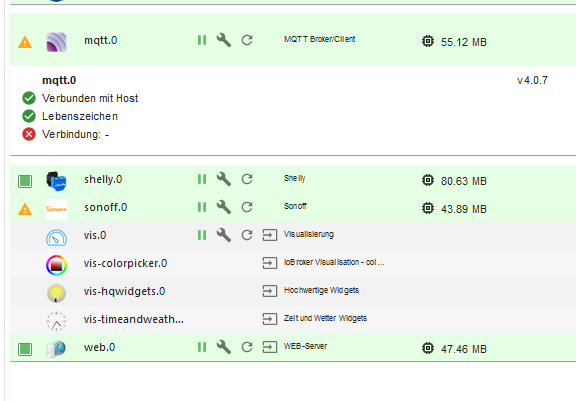Click the green status square of shelly.0
The width and height of the screenshot is (576, 401).
click(25, 181)
